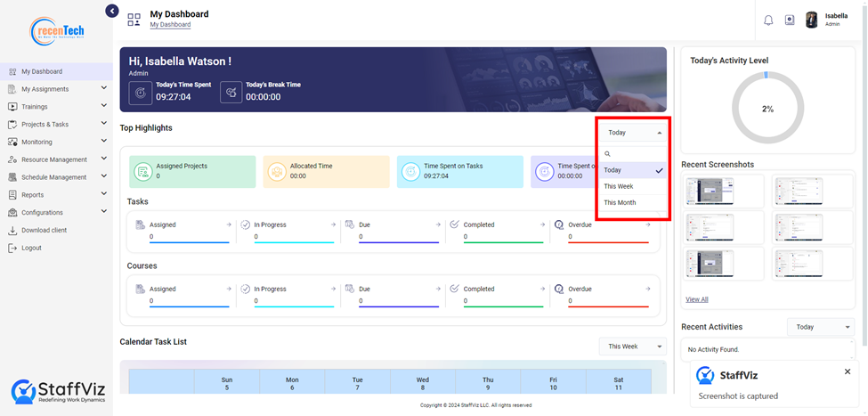Image resolution: width=868 pixels, height=416 pixels.
Task: Open Courses In Progress arrow
Action: [333, 290]
